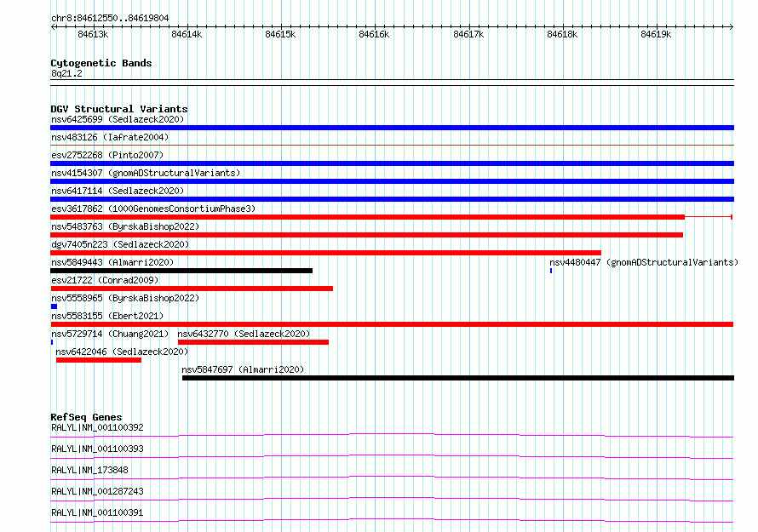Click nsv4154307 (gnomADStructuralVariants) label
This screenshot has height=532, width=758.
(x=146, y=173)
